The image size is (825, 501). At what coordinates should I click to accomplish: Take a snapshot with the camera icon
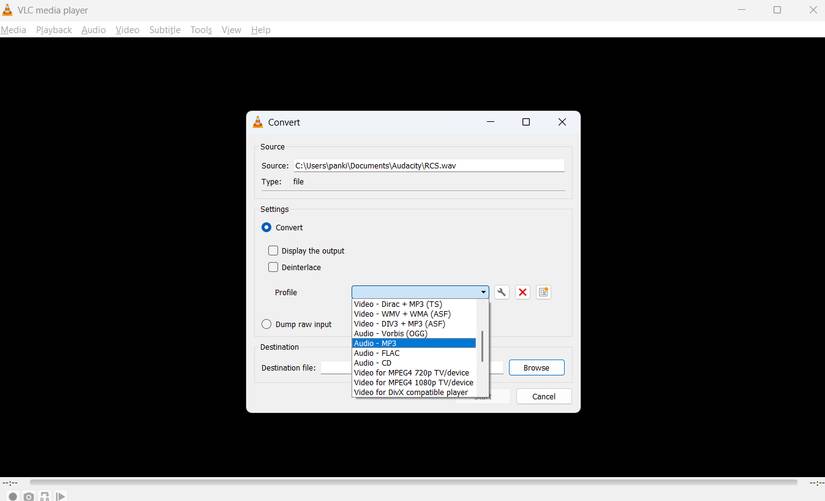[28, 496]
